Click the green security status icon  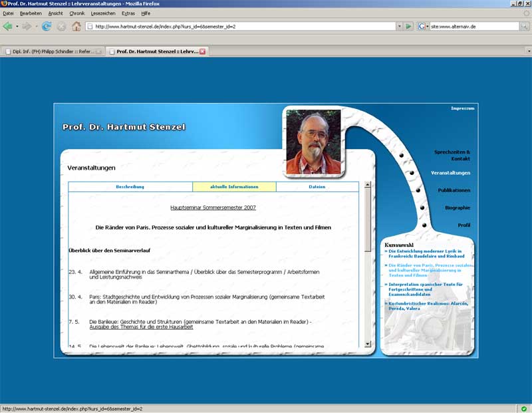click(x=524, y=408)
